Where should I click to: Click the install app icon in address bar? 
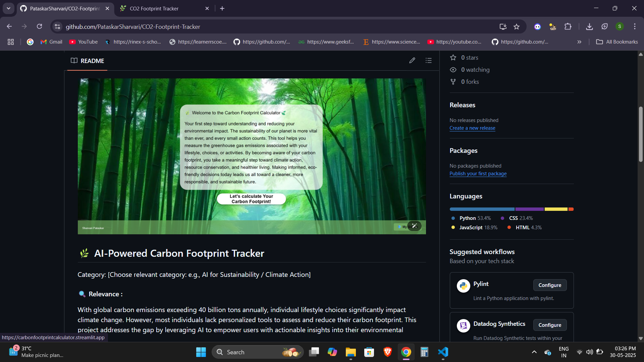click(503, 27)
